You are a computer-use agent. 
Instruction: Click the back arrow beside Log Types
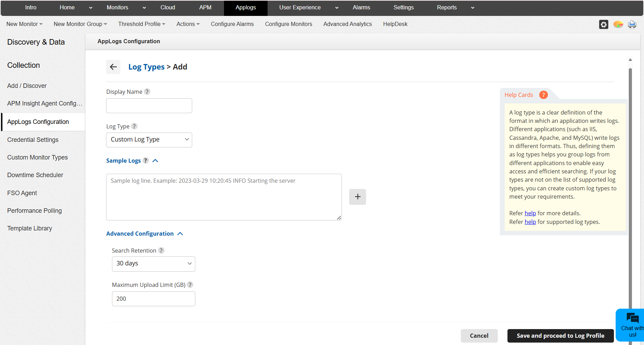(x=113, y=67)
